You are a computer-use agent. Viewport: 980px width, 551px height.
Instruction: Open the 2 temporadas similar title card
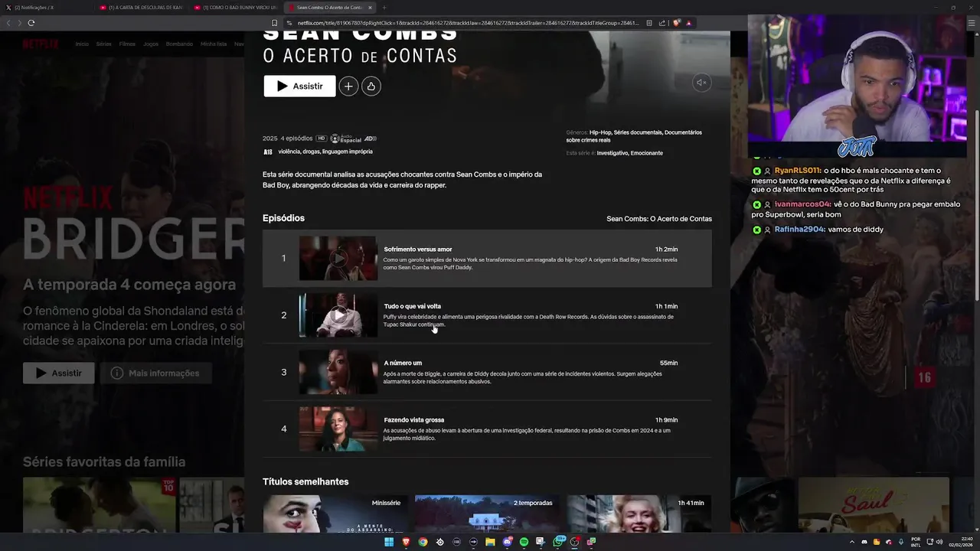point(486,514)
